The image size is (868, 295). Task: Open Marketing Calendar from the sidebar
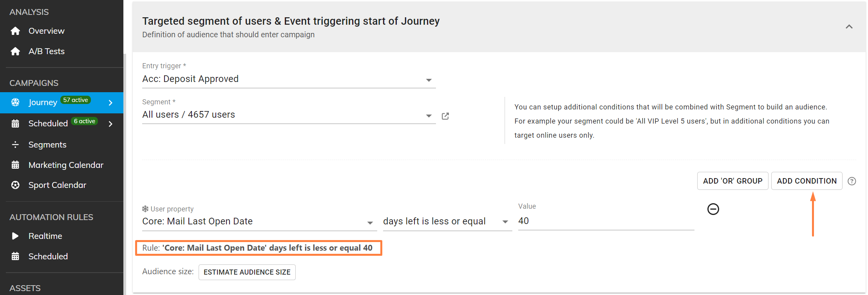click(66, 165)
